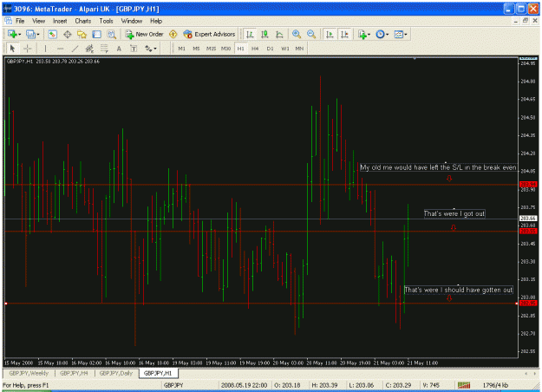Switch to the GBPJPY,Weekly chart tab
The image size is (542, 392).
pos(29,373)
